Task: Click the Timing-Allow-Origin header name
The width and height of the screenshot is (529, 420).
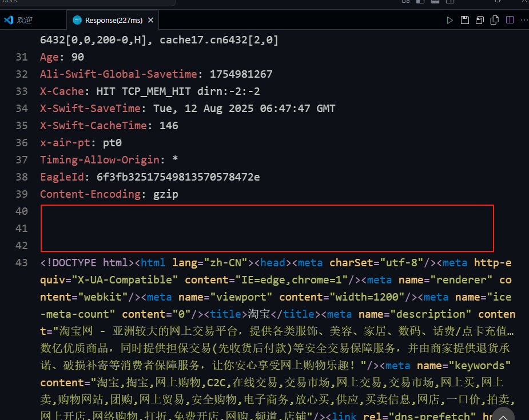Action: click(100, 160)
